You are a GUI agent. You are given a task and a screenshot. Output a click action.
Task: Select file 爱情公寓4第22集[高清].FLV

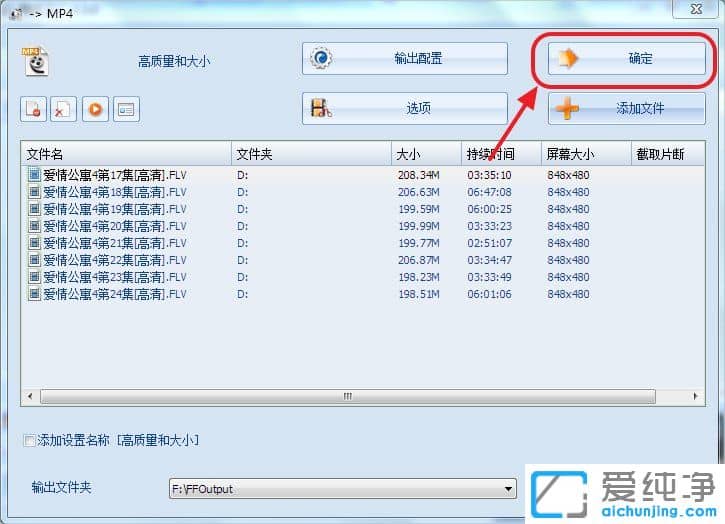[x=115, y=260]
